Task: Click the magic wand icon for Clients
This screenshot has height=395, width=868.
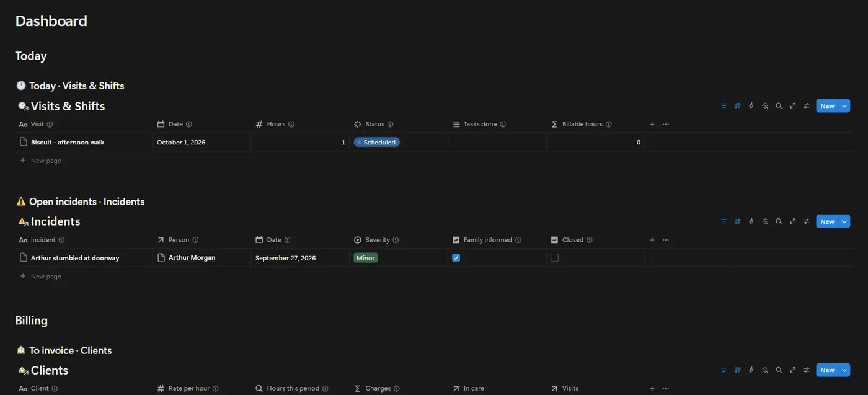Action: point(765,370)
